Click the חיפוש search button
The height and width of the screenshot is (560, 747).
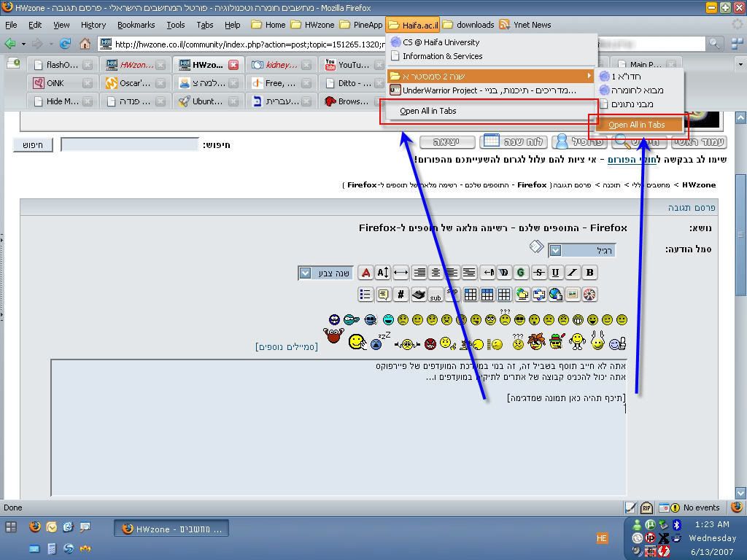33,145
